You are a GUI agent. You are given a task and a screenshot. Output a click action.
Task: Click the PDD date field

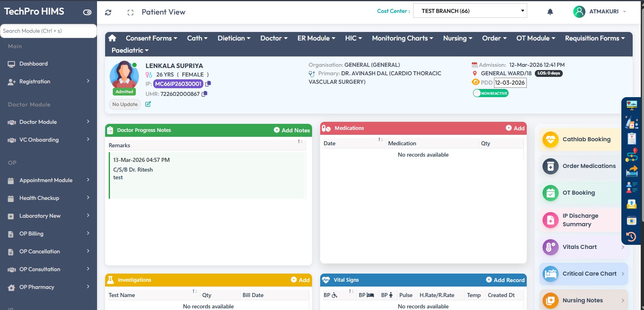(510, 83)
